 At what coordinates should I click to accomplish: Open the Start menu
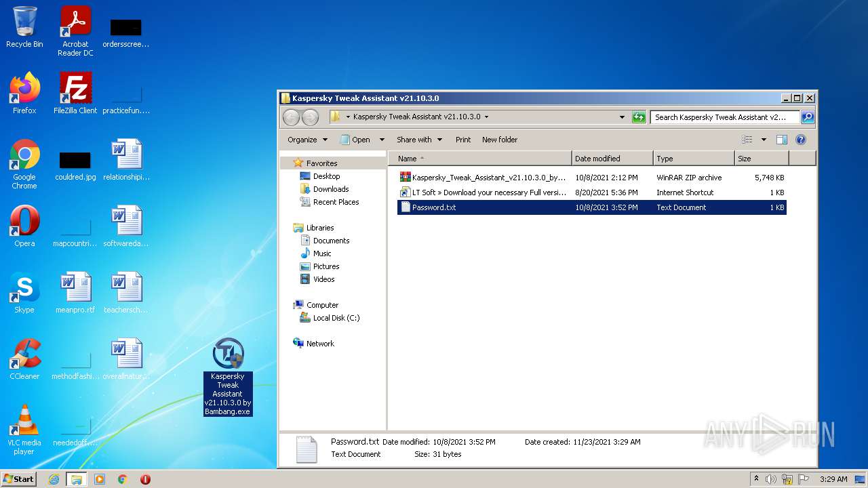coord(19,479)
